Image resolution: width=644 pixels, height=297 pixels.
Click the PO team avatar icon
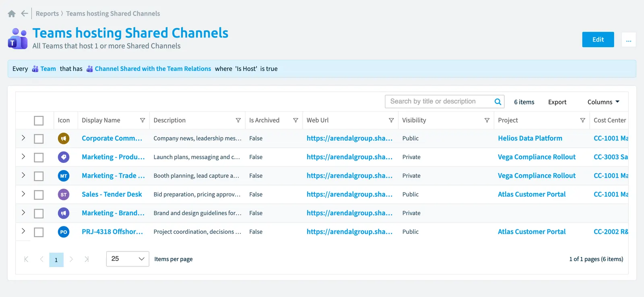(x=64, y=232)
